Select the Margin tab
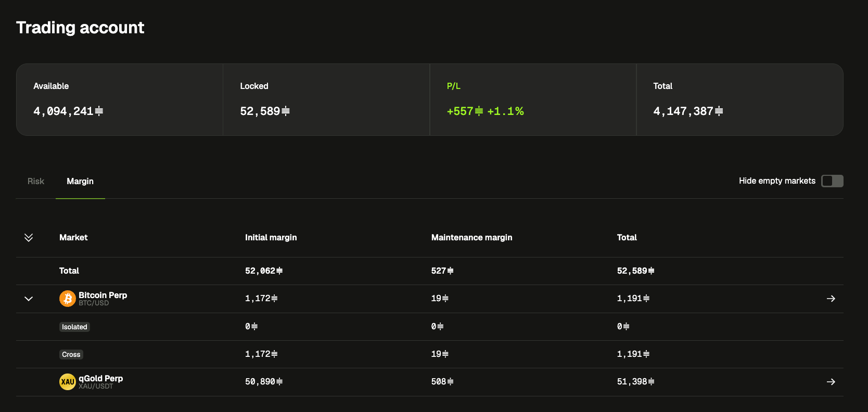 [80, 181]
